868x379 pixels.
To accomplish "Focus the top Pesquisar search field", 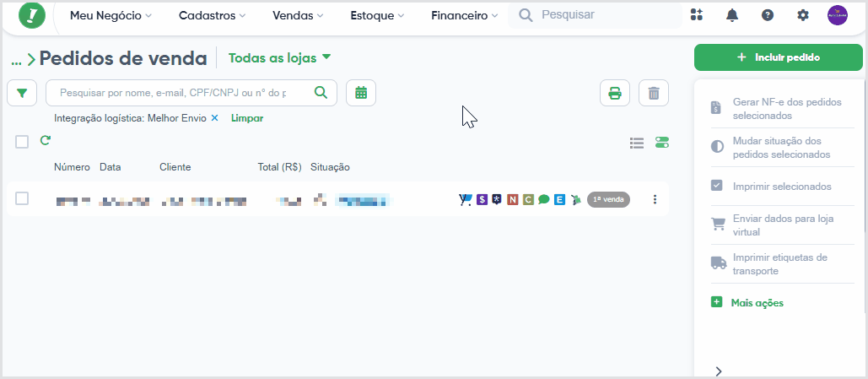I will 595,15.
